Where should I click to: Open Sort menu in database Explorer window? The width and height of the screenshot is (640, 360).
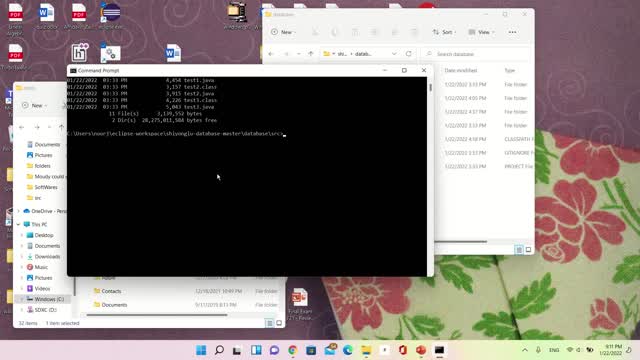click(444, 32)
